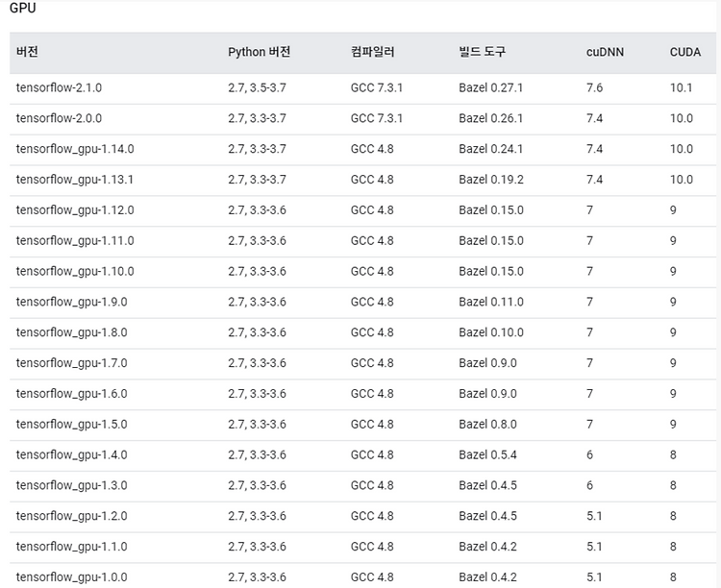This screenshot has height=588, width=721.
Task: Click GCC 7.3.1 cell for tensorflow-2.0.0
Action: pyautogui.click(x=377, y=118)
